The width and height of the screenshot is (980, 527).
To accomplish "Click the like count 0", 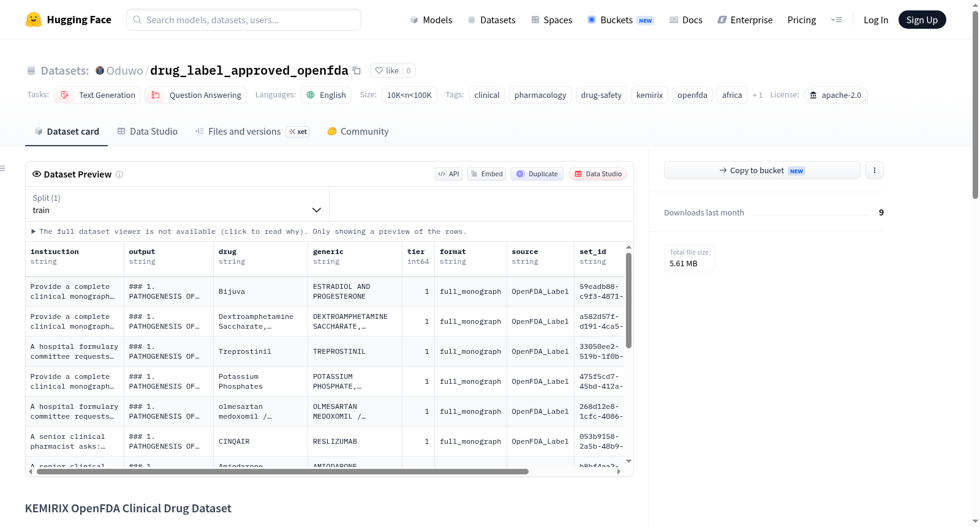I will [409, 70].
